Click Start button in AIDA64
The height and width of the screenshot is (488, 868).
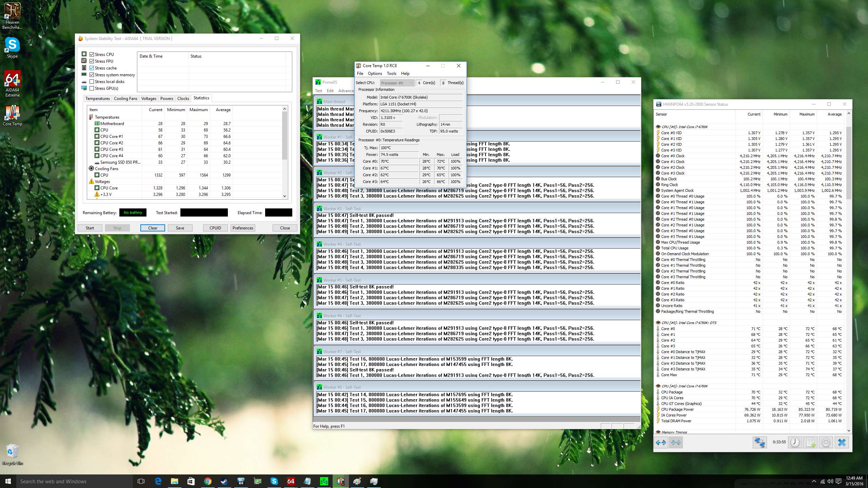coord(90,228)
